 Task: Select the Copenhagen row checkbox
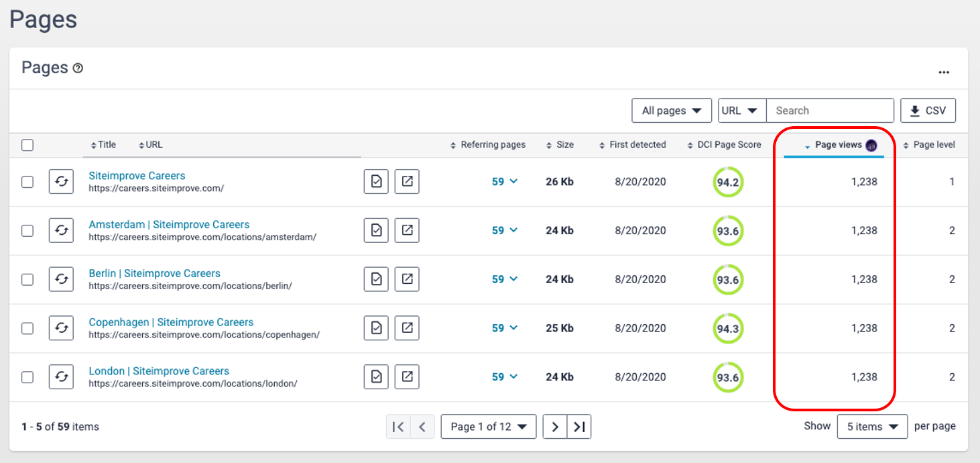click(27, 328)
